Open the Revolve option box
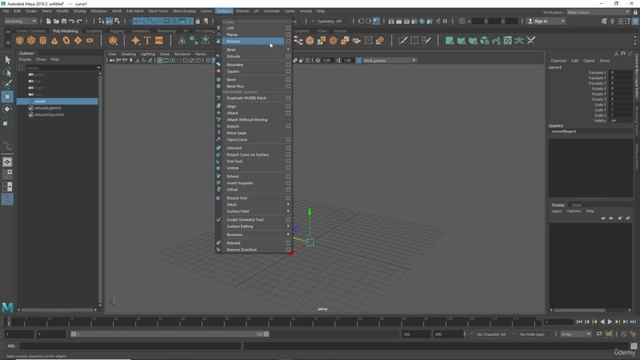 tap(288, 41)
